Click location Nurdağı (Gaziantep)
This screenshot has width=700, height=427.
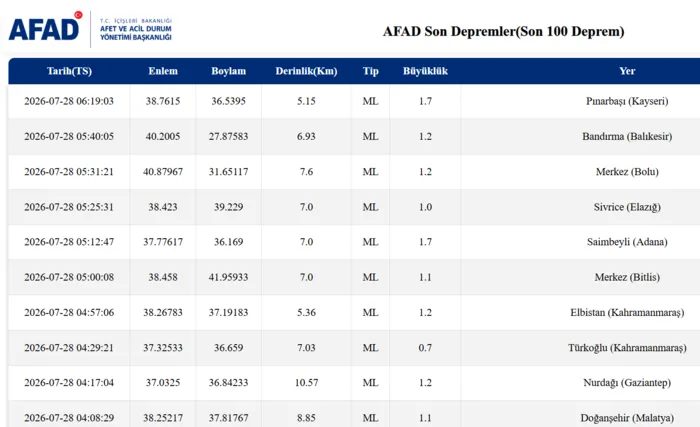[x=627, y=383]
